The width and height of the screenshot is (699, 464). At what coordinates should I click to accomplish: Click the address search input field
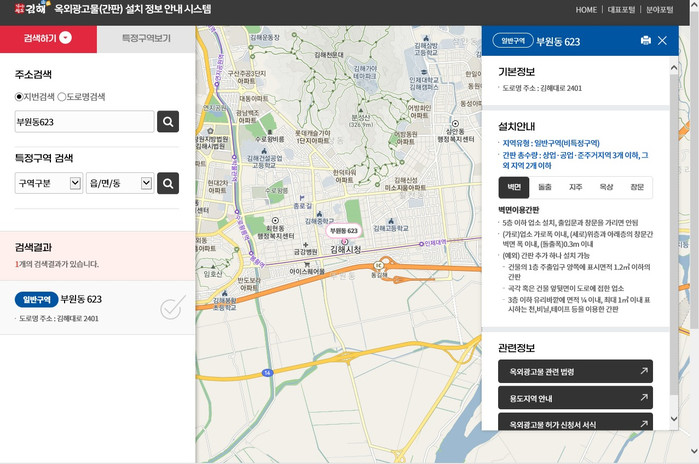pyautogui.click(x=84, y=122)
